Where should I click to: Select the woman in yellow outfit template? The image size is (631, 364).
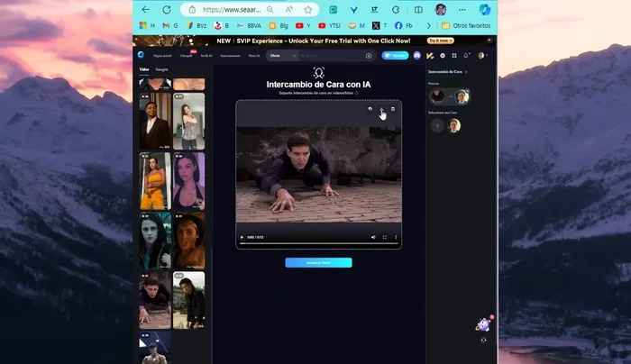tap(155, 180)
